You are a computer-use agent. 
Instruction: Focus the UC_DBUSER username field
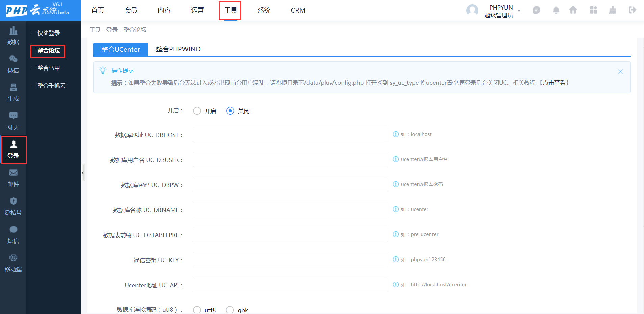click(x=290, y=160)
